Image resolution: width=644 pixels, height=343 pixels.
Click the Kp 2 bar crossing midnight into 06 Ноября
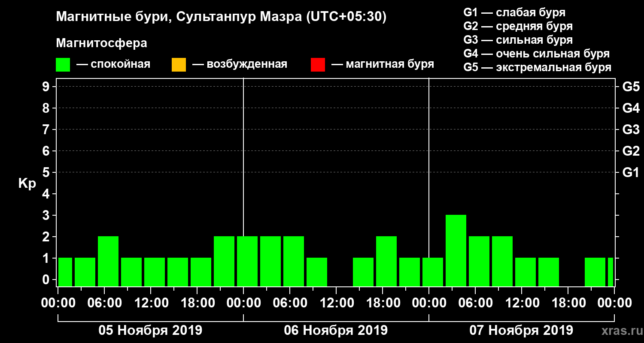coord(247,261)
